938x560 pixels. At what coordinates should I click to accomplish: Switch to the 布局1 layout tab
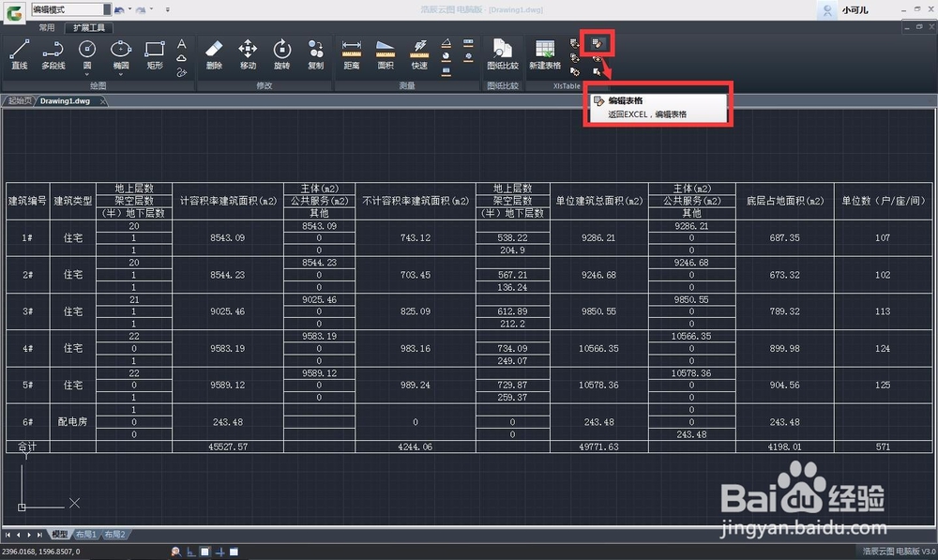86,535
